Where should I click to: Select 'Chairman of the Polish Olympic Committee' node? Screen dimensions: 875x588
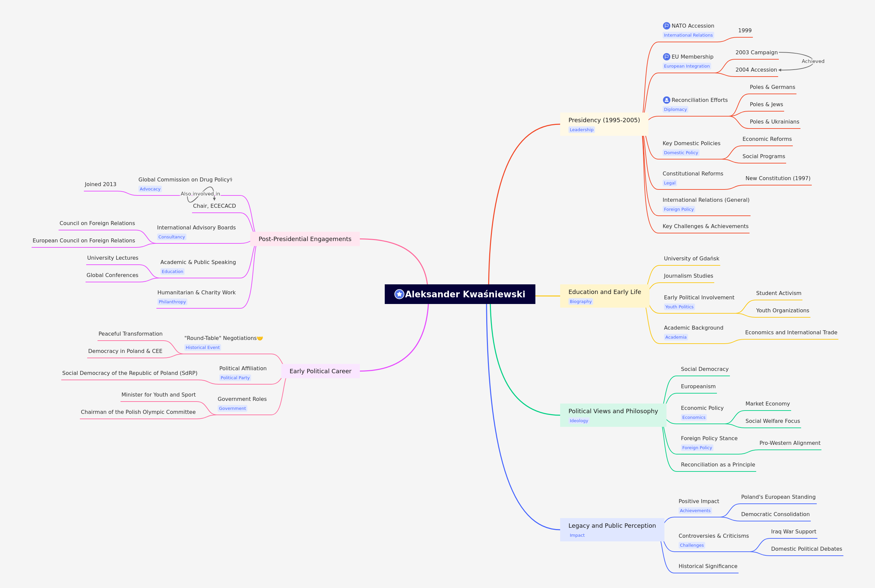coord(138,412)
